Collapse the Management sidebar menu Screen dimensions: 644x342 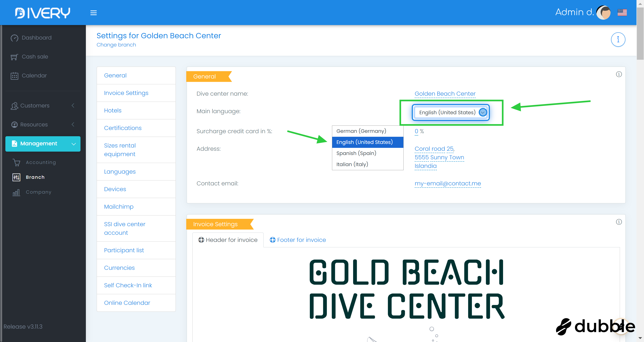[x=43, y=144]
